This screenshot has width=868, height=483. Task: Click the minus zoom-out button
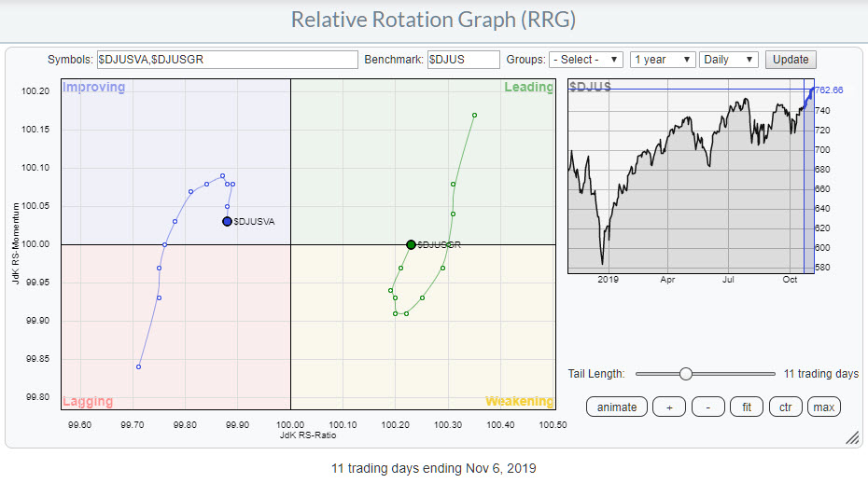707,407
